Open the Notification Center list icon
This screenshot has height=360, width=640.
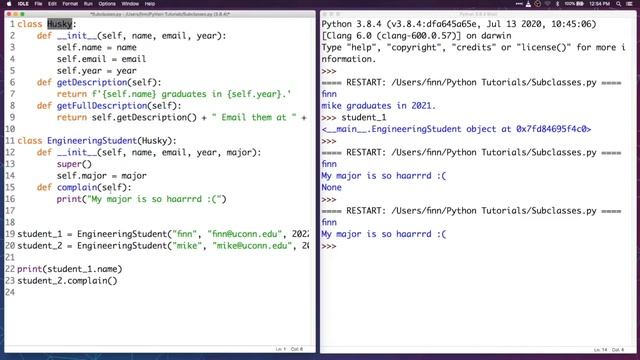(x=629, y=4)
